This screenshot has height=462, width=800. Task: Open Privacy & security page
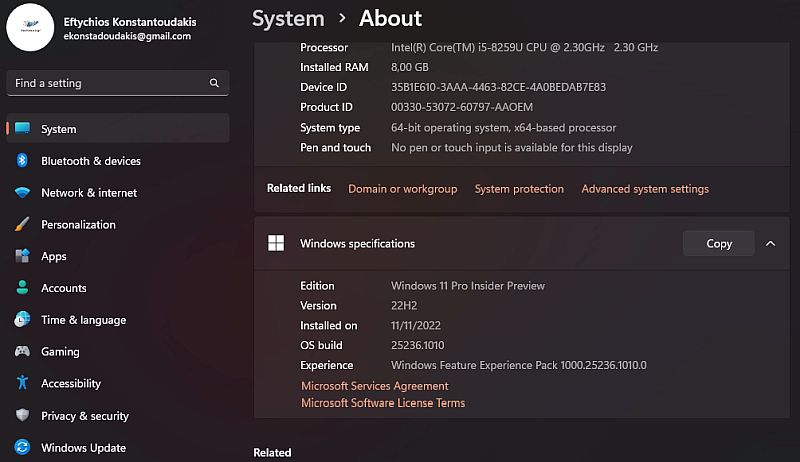click(118, 416)
